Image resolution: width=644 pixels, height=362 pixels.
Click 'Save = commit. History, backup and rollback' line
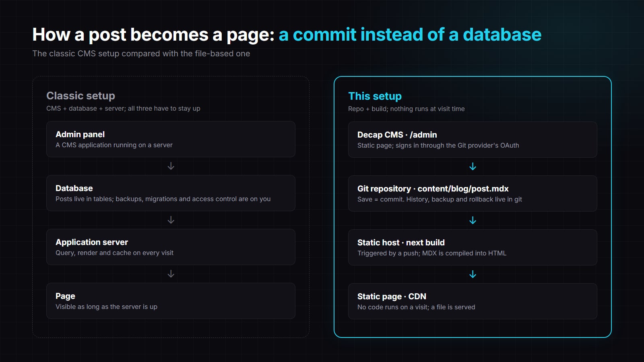coord(440,199)
